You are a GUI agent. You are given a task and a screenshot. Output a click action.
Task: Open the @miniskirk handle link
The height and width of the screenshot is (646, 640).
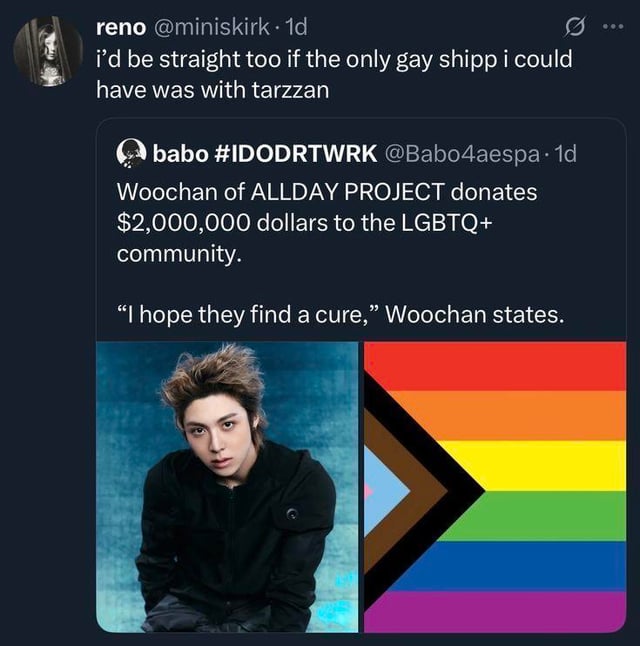click(x=211, y=27)
